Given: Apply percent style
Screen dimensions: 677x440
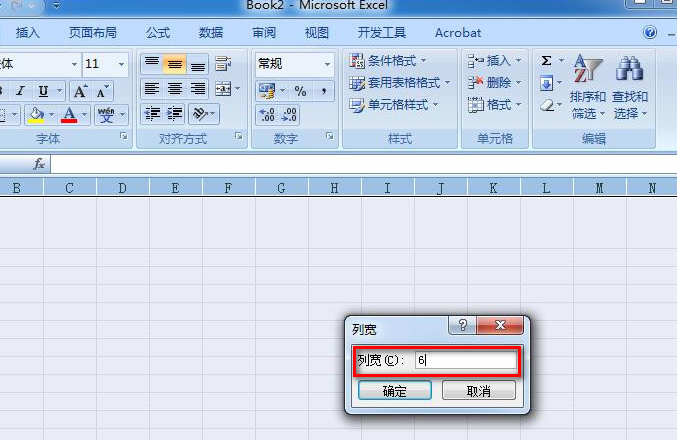Looking at the screenshot, I should 301,91.
